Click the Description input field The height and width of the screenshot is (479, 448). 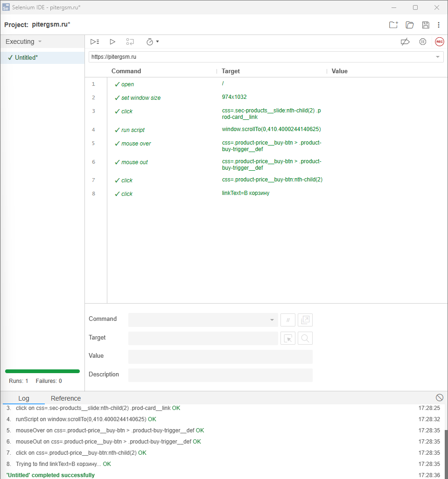[220, 375]
